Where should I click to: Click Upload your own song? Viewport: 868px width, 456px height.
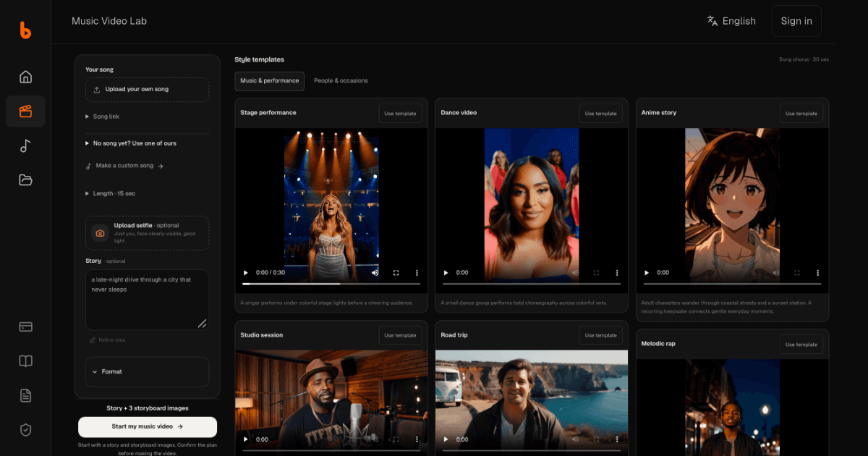tap(147, 90)
